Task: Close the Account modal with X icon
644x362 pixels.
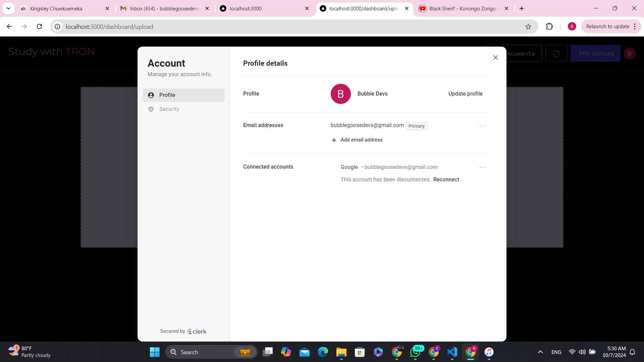Action: click(495, 58)
